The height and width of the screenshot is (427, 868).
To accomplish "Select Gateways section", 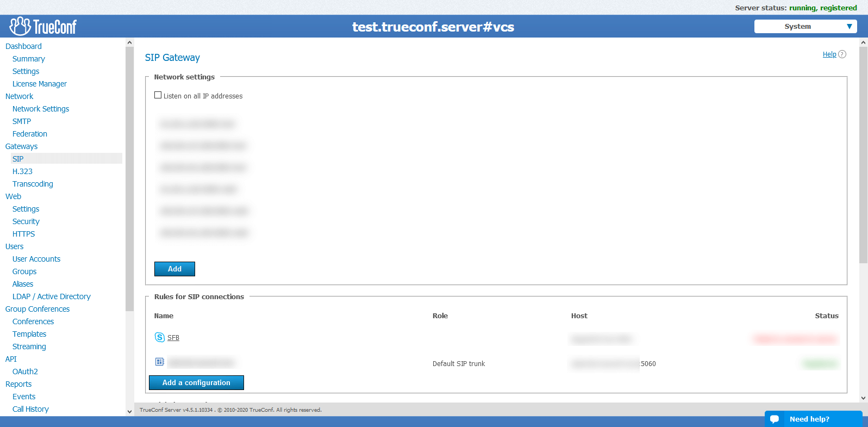I will click(x=22, y=146).
